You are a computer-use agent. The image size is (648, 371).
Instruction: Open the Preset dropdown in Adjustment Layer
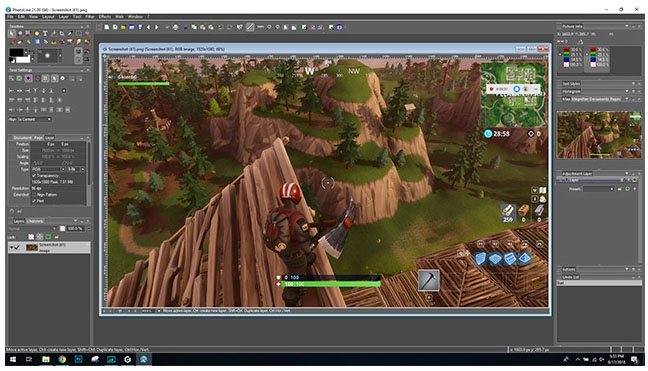pyautogui.click(x=598, y=189)
